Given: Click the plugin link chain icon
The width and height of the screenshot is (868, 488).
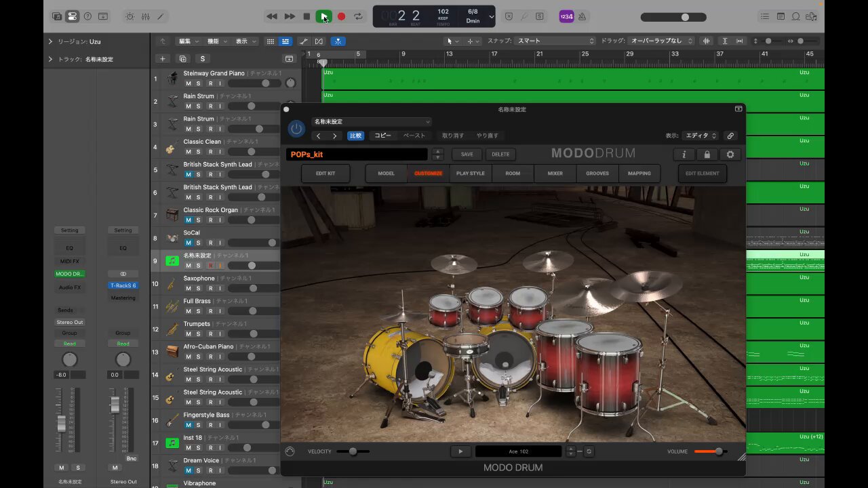Looking at the screenshot, I should pos(730,136).
